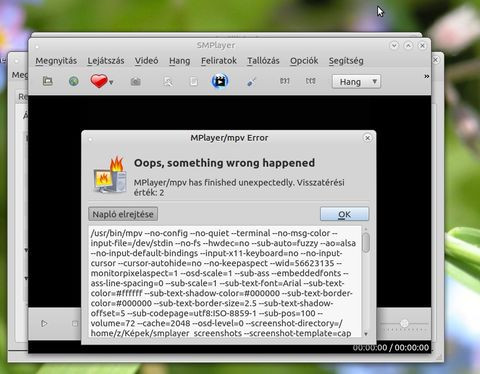Viewport: 480px width, 374px height.
Task: Open the Segítség menu
Action: [x=346, y=61]
